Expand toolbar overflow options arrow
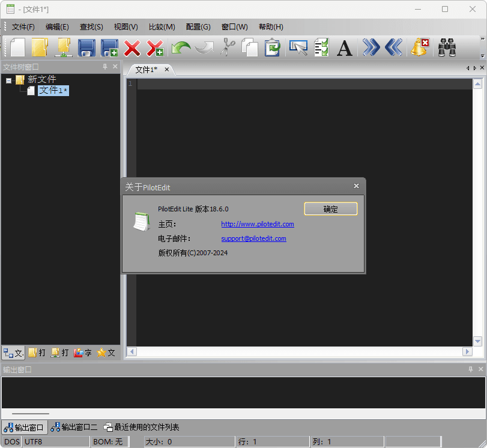 (482, 56)
